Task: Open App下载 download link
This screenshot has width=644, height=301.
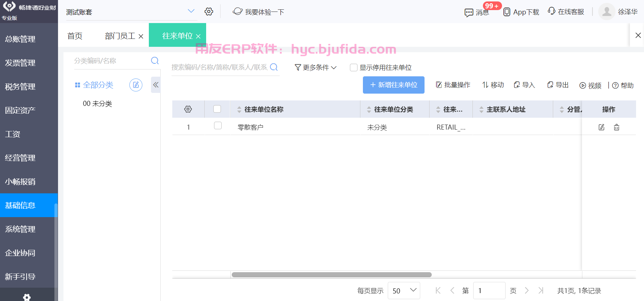Action: pos(521,12)
